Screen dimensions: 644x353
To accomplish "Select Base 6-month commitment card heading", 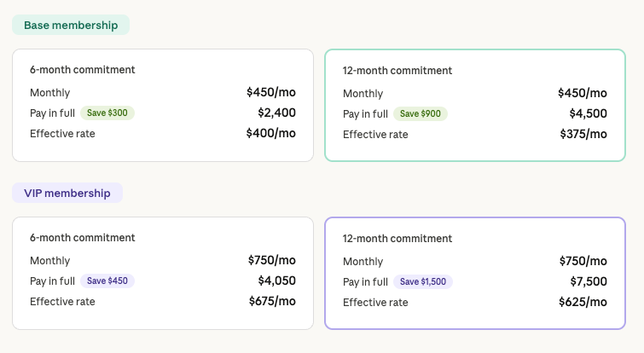I will click(83, 70).
